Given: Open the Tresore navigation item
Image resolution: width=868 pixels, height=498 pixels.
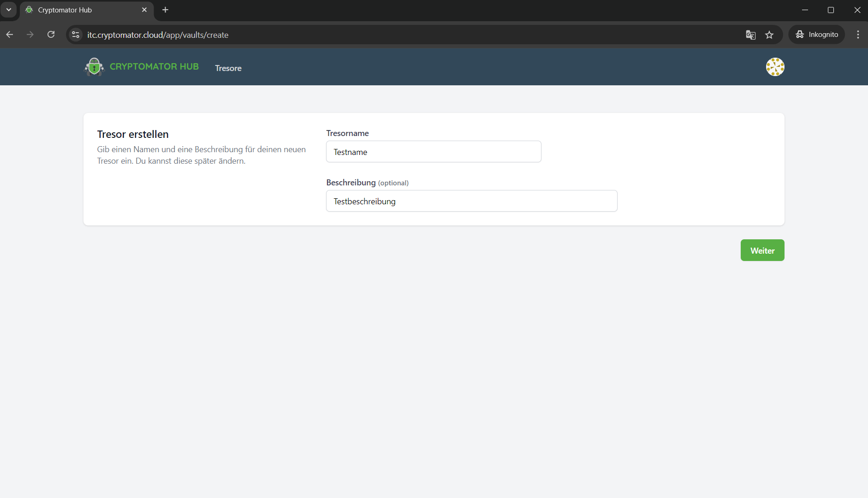Looking at the screenshot, I should pyautogui.click(x=228, y=68).
